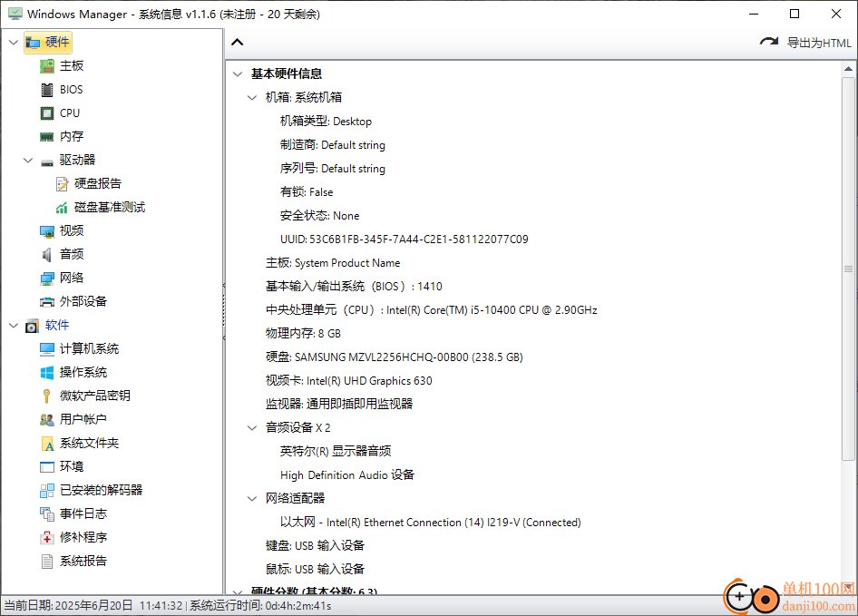The width and height of the screenshot is (858, 616).
Task: Select 用户帐户 in the sidebar
Action: 83,420
